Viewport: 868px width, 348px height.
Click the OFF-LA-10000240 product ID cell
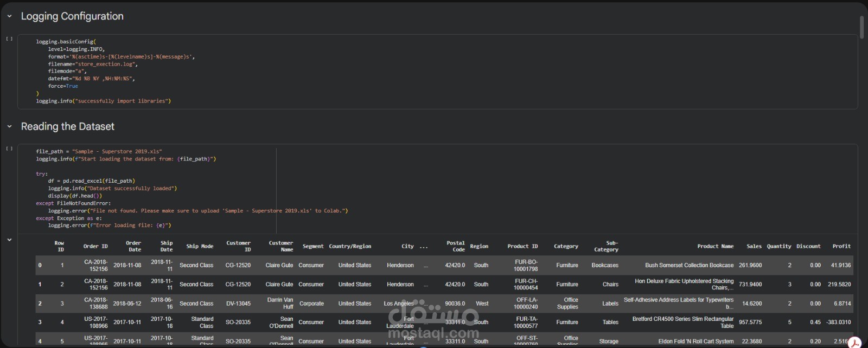[526, 303]
